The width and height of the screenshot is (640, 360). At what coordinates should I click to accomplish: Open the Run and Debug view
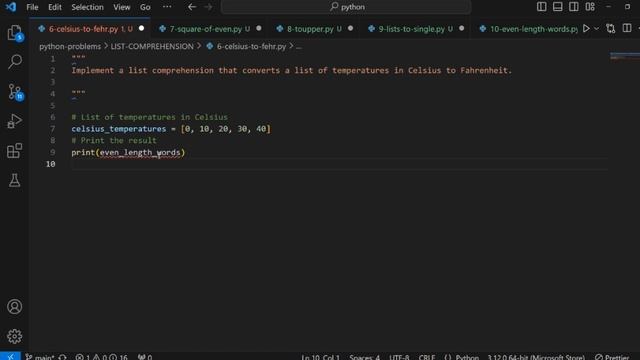click(15, 121)
